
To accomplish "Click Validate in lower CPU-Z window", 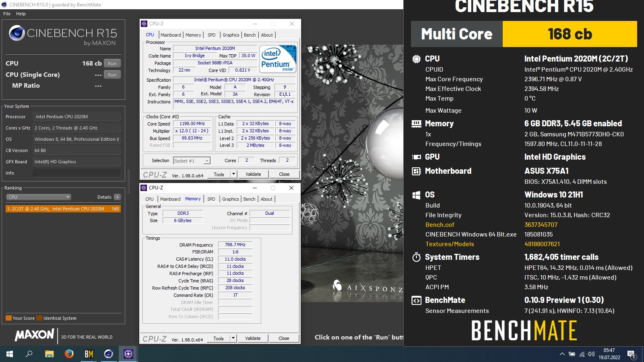I will click(x=253, y=338).
